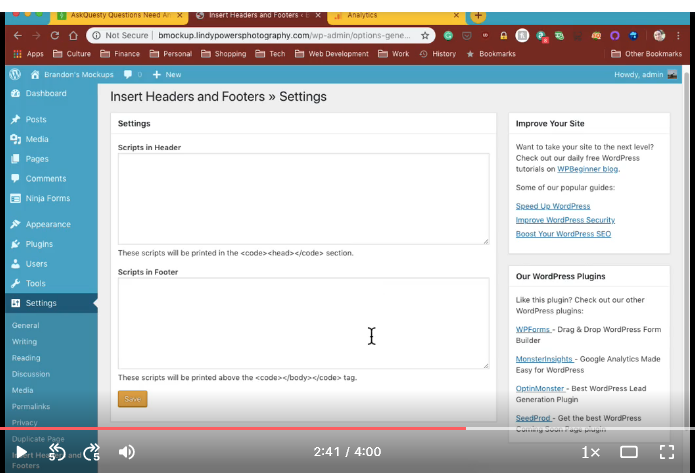
Task: Open the Shopping bookmarks folder
Action: [223, 54]
